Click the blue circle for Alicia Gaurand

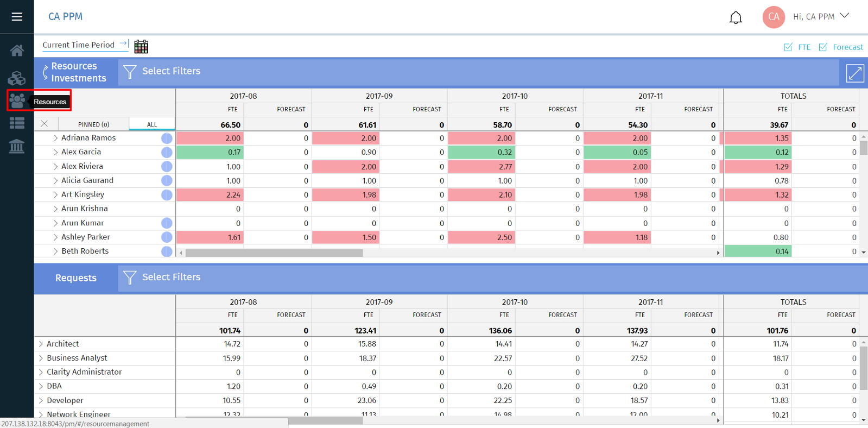pos(167,181)
